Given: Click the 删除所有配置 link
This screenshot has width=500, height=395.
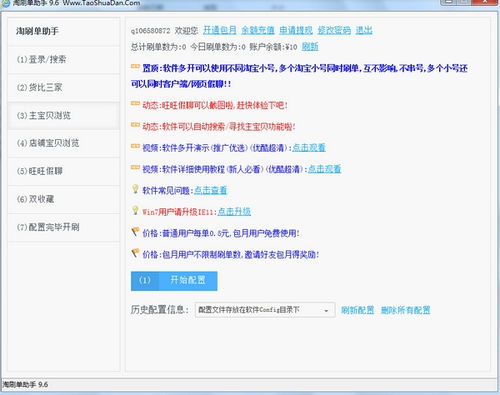Looking at the screenshot, I should [x=406, y=310].
